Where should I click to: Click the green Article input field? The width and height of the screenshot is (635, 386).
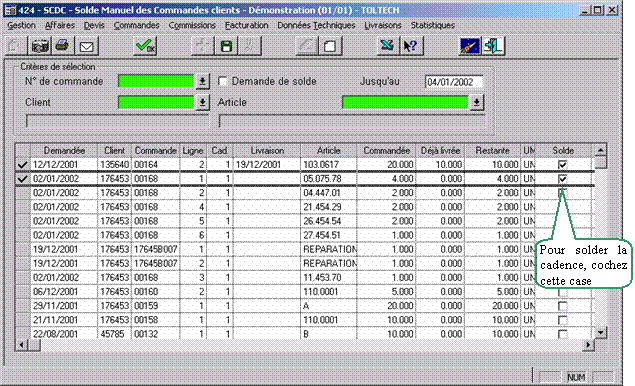point(405,102)
